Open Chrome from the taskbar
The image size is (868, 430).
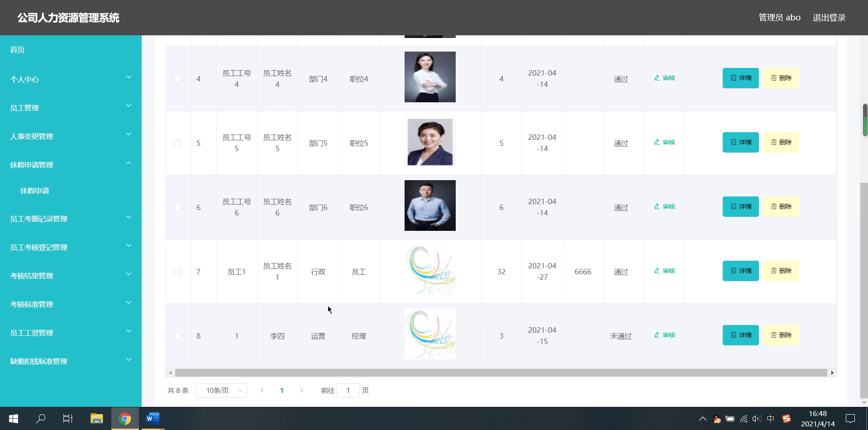click(125, 419)
